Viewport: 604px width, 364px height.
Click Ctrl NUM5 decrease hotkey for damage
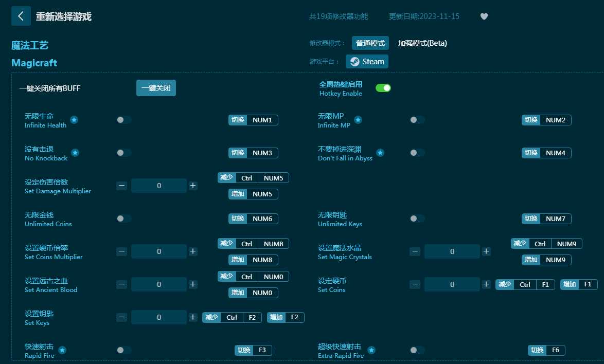point(253,178)
